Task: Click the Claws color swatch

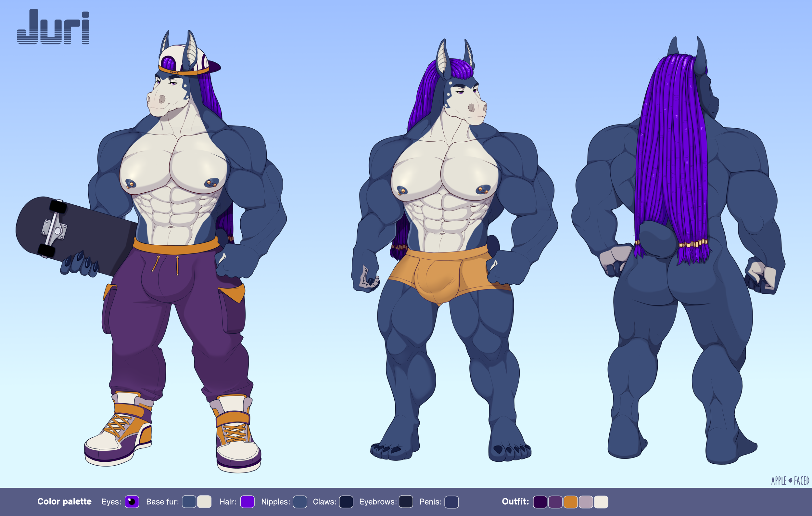Action: (x=346, y=501)
